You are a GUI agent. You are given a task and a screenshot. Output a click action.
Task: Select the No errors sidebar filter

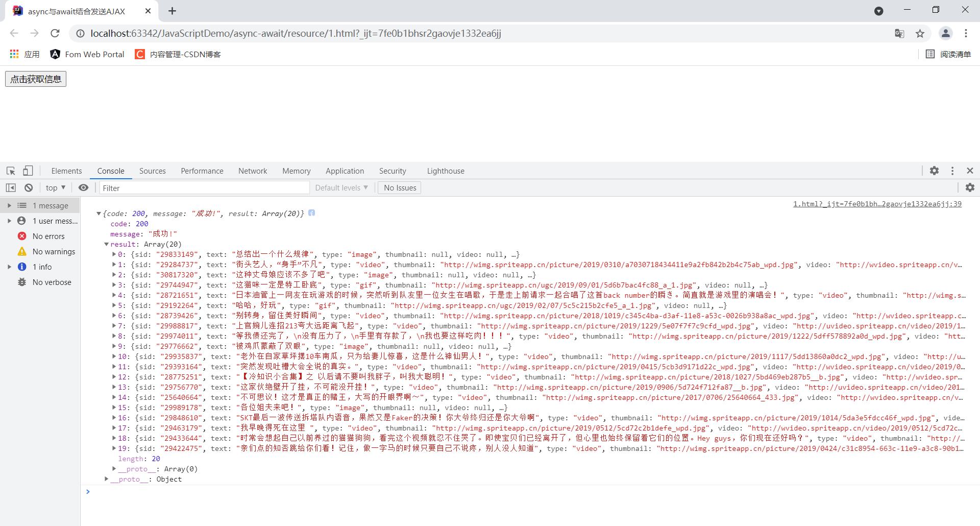(40, 236)
